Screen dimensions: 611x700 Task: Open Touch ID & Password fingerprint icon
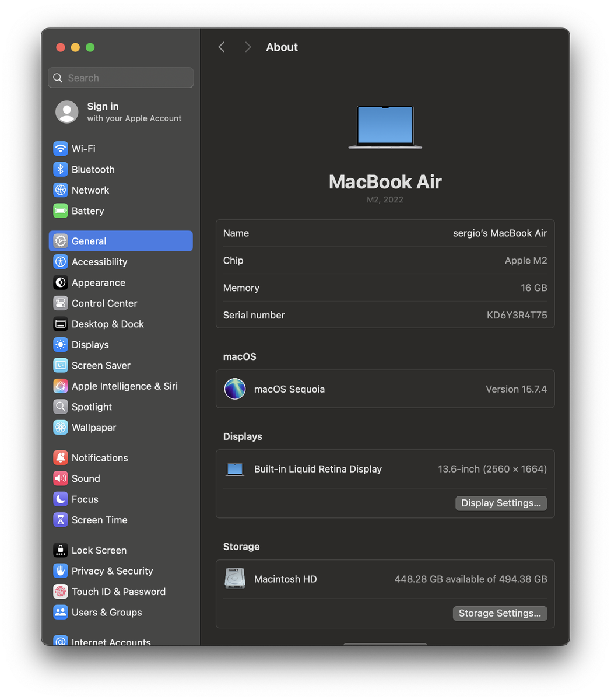(x=61, y=591)
